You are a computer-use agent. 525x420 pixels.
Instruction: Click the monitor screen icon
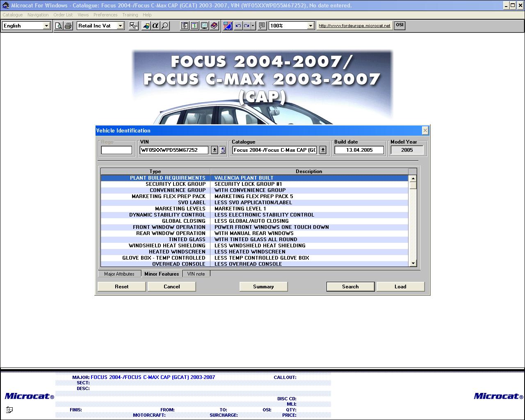[204, 26]
